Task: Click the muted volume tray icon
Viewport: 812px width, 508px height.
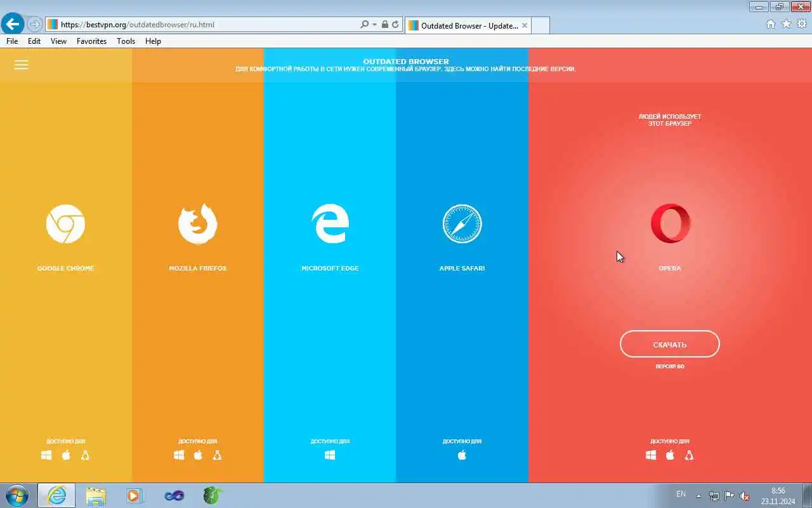Action: coord(745,496)
